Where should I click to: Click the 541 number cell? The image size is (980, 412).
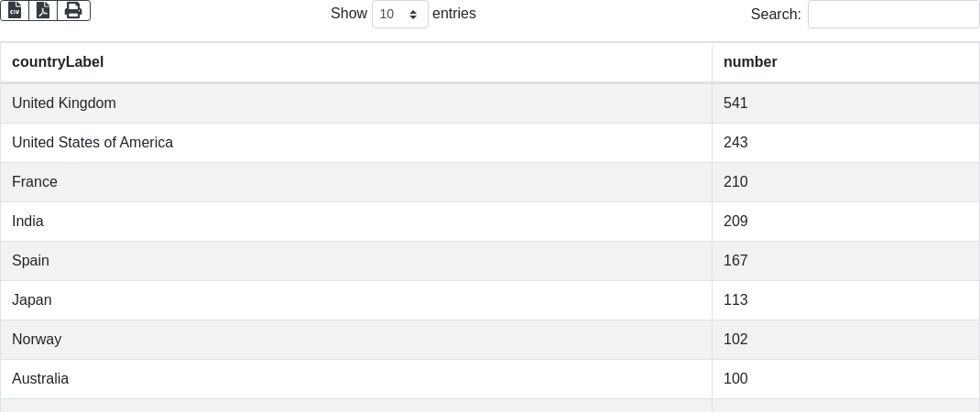point(735,103)
